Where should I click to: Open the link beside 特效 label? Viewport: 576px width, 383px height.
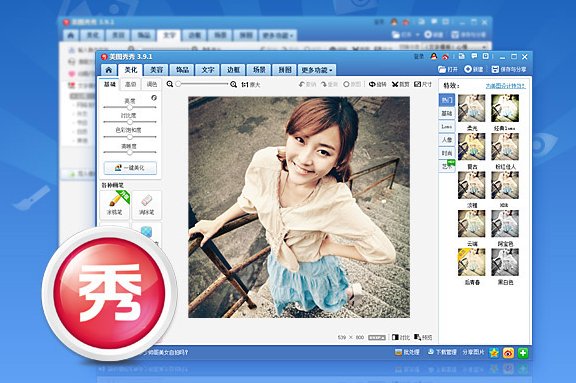pyautogui.click(x=505, y=86)
